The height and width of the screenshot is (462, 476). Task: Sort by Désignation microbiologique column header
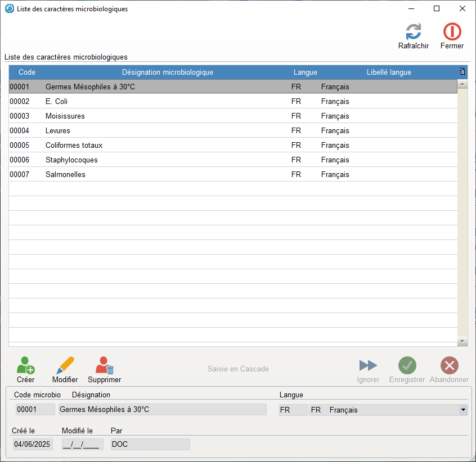click(x=167, y=73)
